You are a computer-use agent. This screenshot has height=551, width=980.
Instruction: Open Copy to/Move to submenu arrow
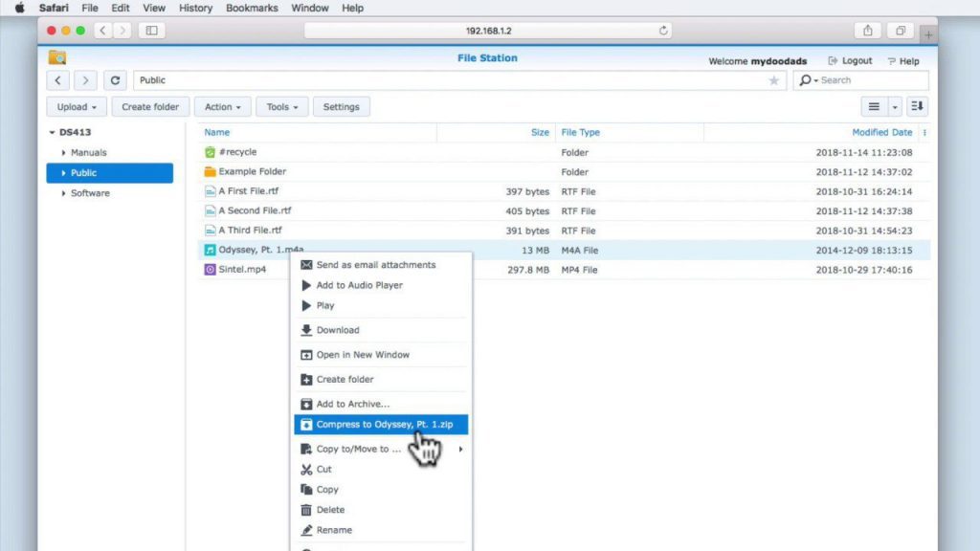point(460,449)
